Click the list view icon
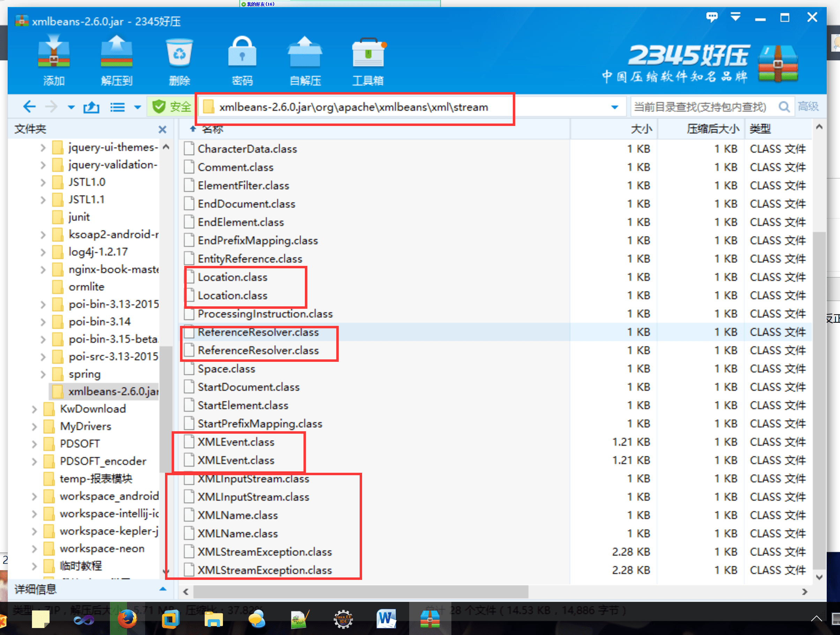The height and width of the screenshot is (635, 840). click(117, 107)
